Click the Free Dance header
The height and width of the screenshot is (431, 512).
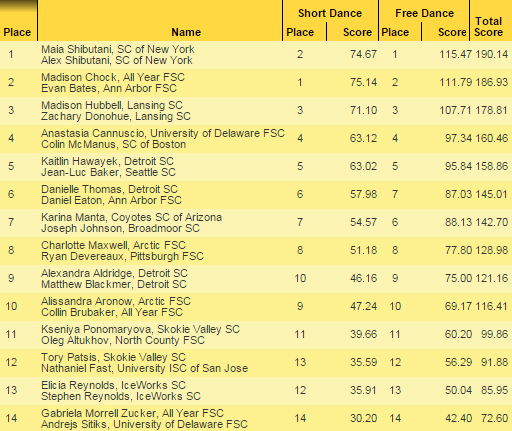(x=424, y=13)
